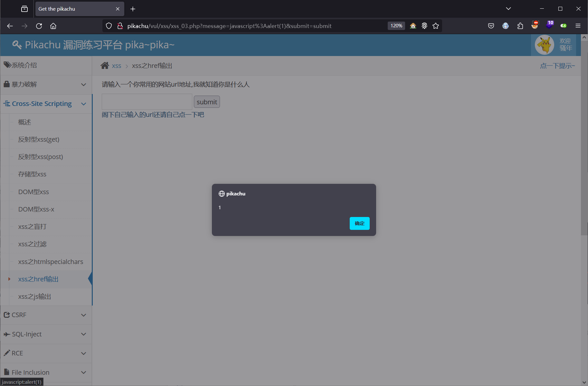
Task: Reload the current page
Action: (39, 26)
